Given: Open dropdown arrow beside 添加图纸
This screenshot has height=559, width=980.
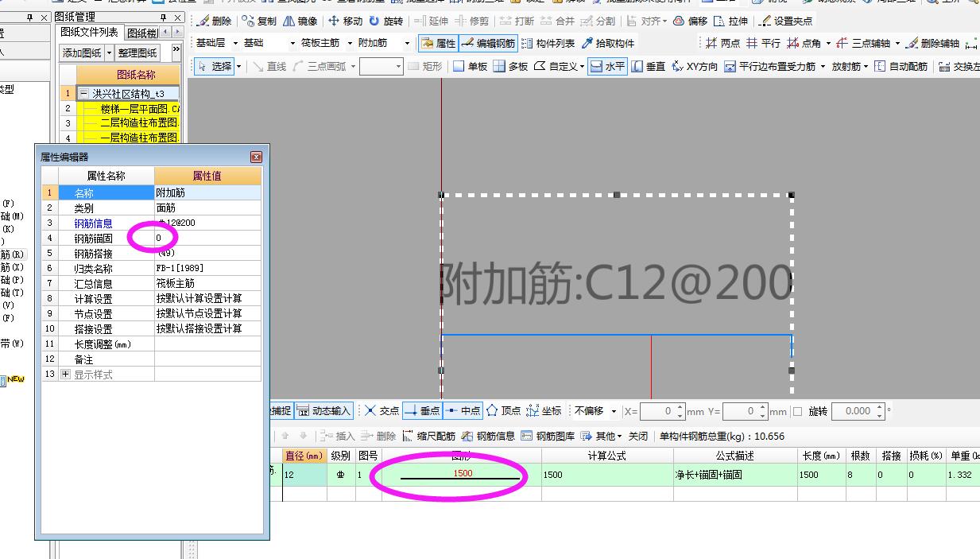Looking at the screenshot, I should (x=110, y=53).
